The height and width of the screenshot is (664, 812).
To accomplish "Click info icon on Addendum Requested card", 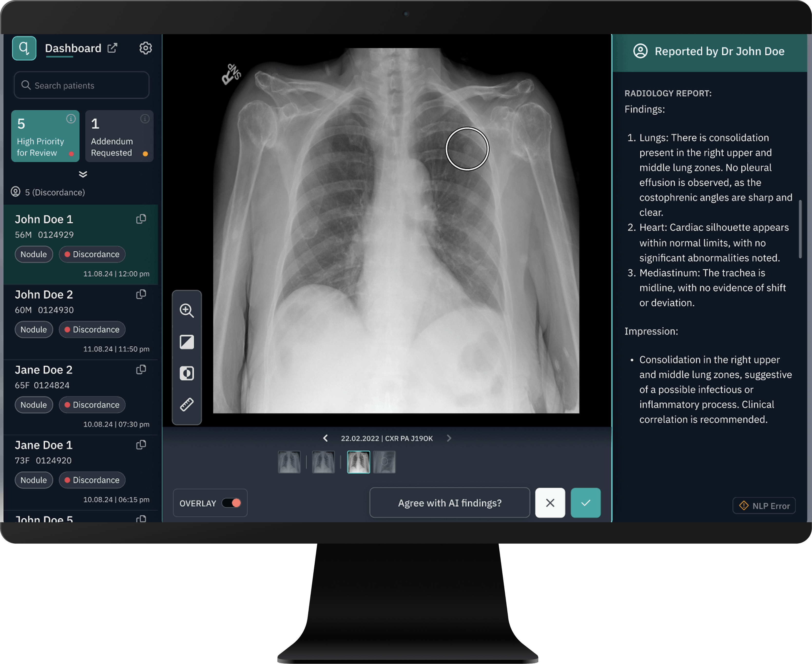I will tap(145, 119).
